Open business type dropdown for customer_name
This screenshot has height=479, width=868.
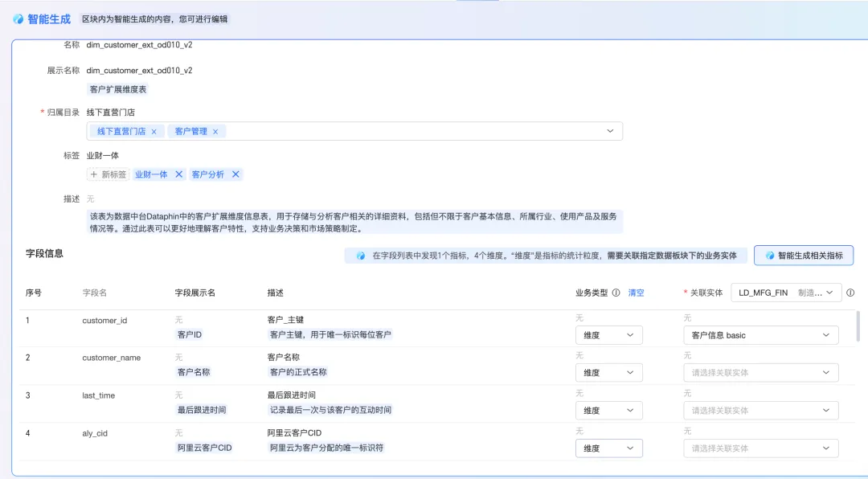pyautogui.click(x=609, y=373)
